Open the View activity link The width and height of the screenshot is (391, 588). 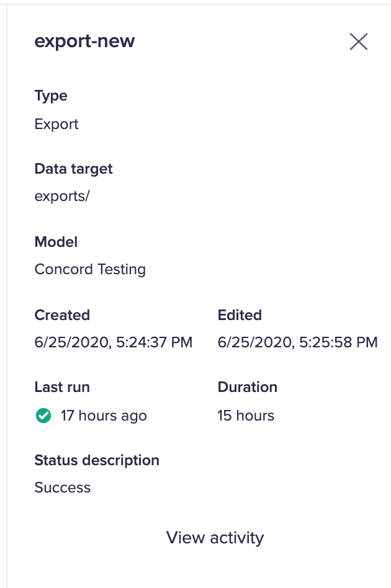click(215, 537)
